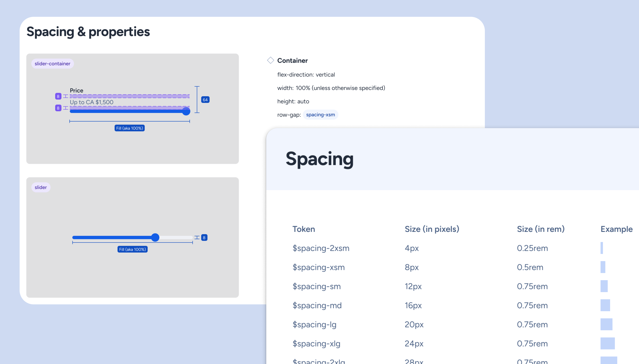Screen dimensions: 639x364
Task: Select the slider purple tag
Action: pos(40,187)
